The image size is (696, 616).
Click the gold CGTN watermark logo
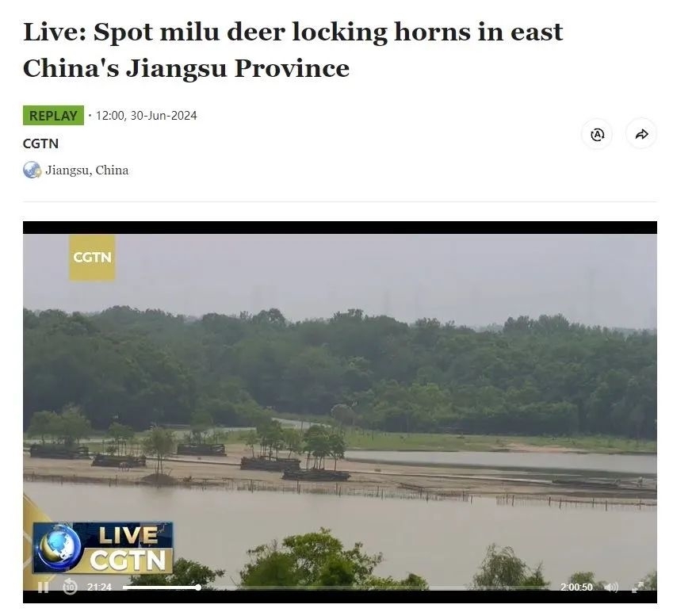(x=92, y=258)
